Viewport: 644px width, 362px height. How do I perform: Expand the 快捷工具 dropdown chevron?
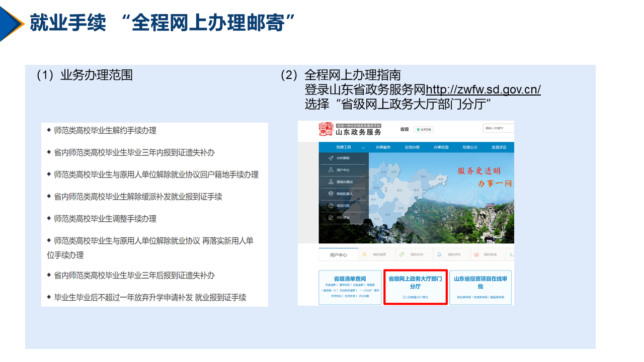pos(363,147)
